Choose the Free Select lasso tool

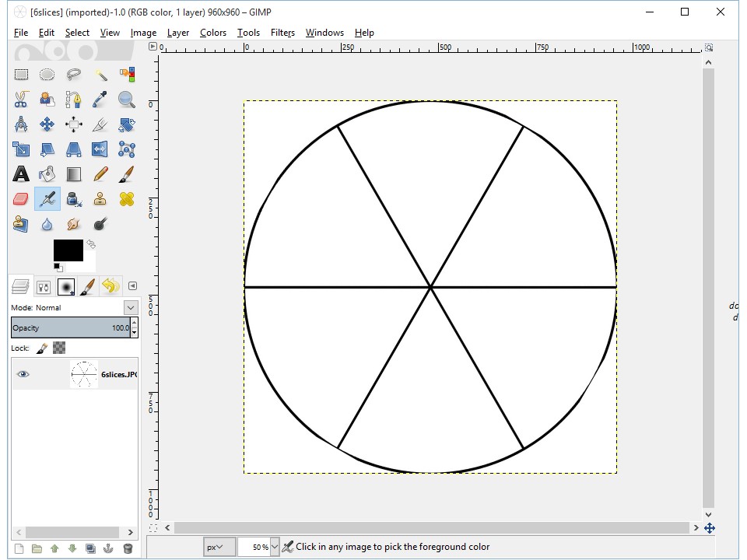pos(73,75)
